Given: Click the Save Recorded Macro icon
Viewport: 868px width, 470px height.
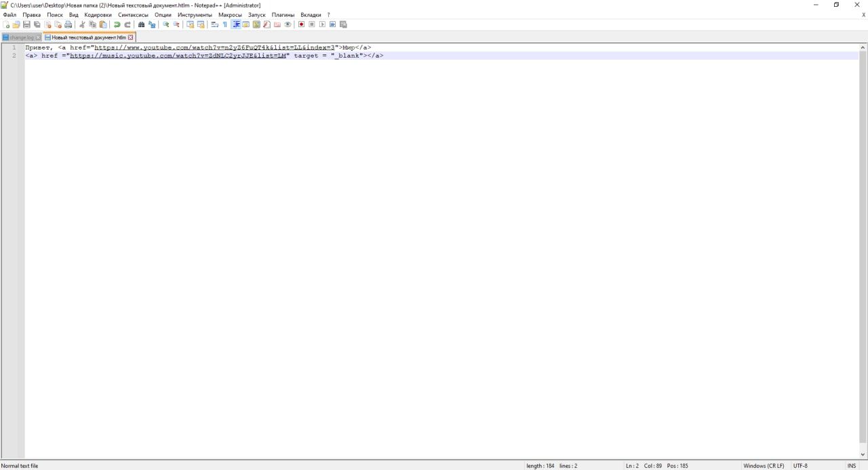Looking at the screenshot, I should (x=343, y=24).
